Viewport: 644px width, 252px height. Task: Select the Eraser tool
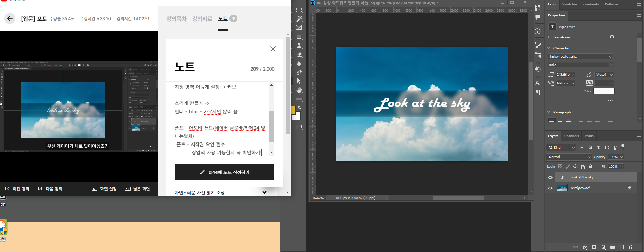point(299,54)
